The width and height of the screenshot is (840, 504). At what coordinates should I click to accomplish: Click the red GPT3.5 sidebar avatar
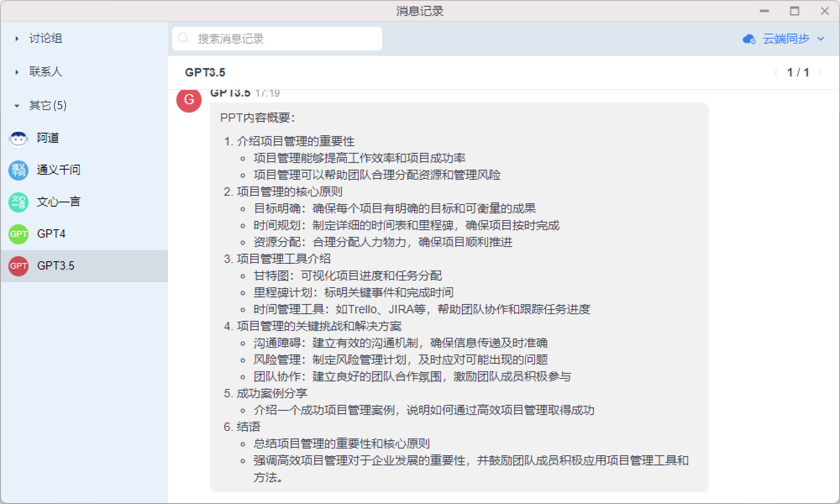coord(18,266)
